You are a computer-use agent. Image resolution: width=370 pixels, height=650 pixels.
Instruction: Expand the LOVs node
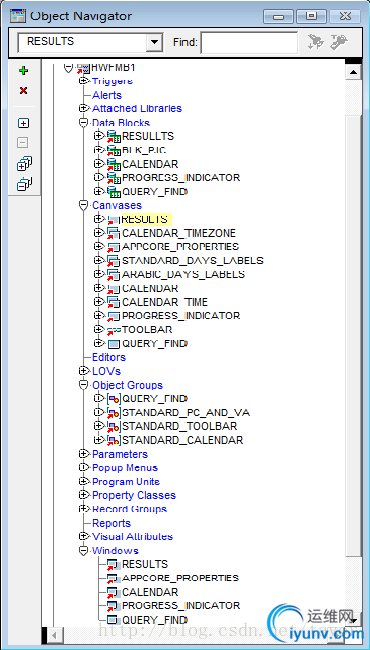click(84, 371)
